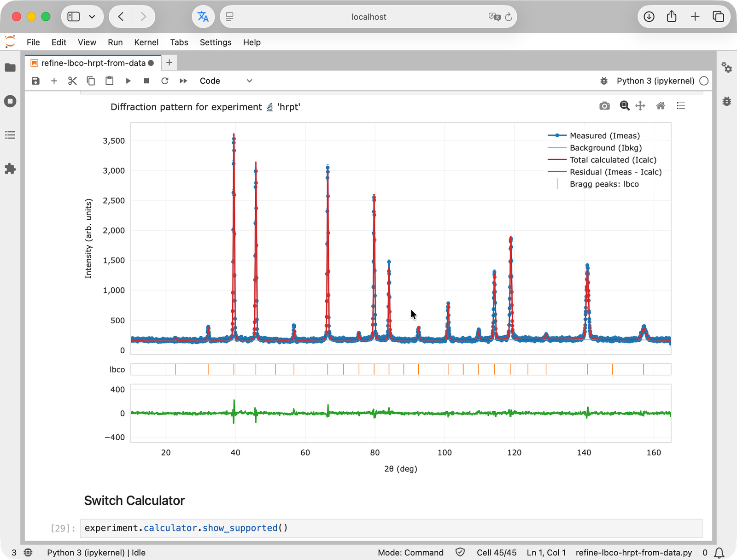Open the property inspector gears icon

click(727, 68)
